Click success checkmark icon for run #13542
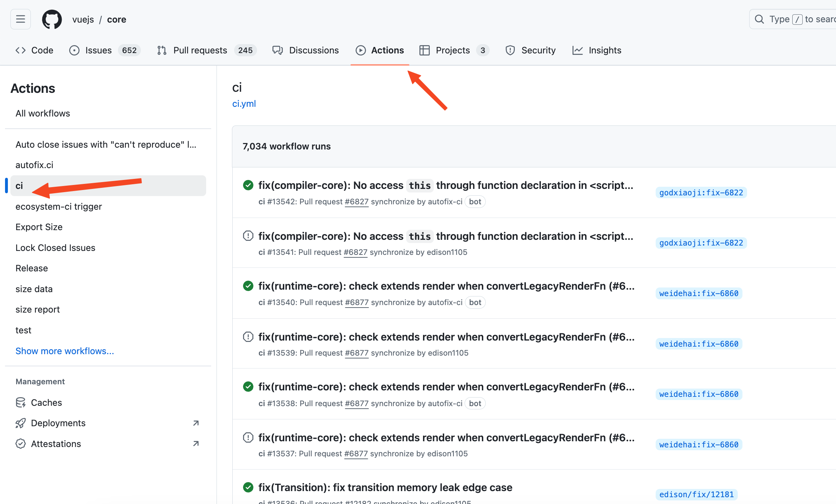This screenshot has height=504, width=836. 248,185
